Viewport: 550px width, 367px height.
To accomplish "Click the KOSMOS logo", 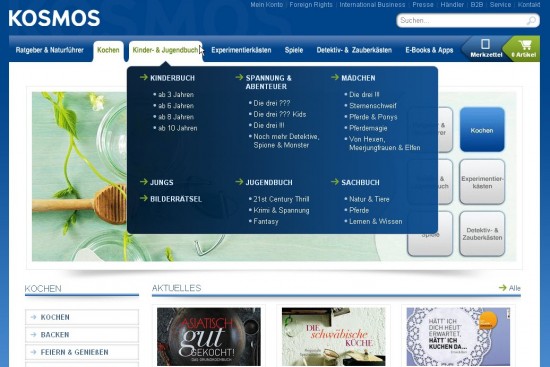I will (54, 18).
